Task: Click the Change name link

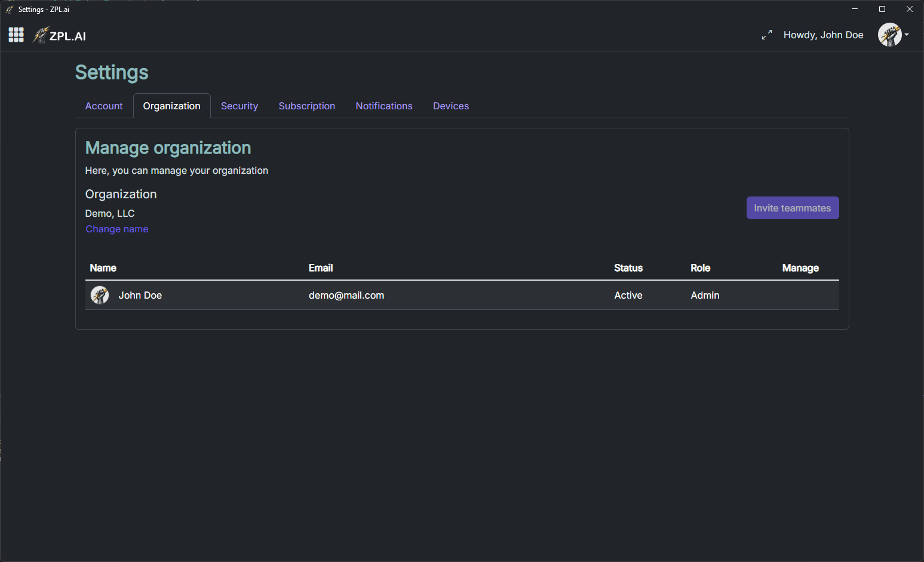Action: pos(117,229)
